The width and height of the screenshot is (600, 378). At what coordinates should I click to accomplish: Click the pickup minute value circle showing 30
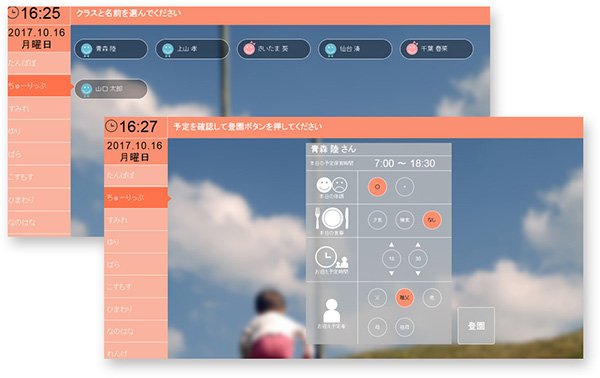pyautogui.click(x=418, y=259)
